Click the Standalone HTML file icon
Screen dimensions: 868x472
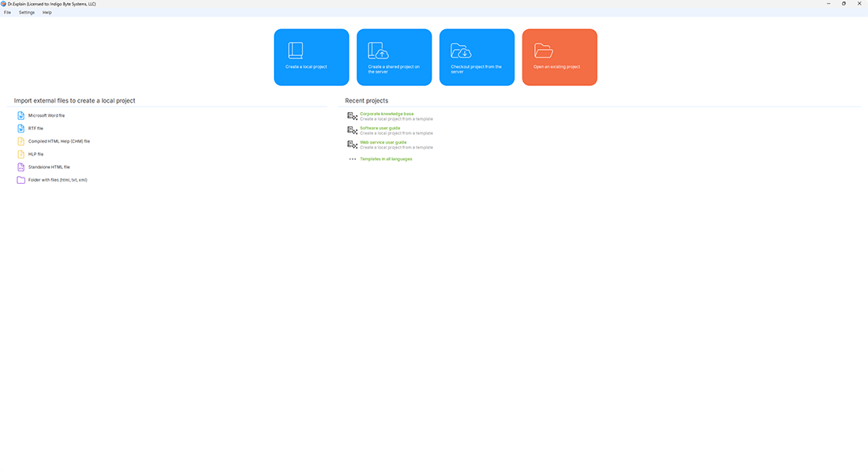coord(21,167)
